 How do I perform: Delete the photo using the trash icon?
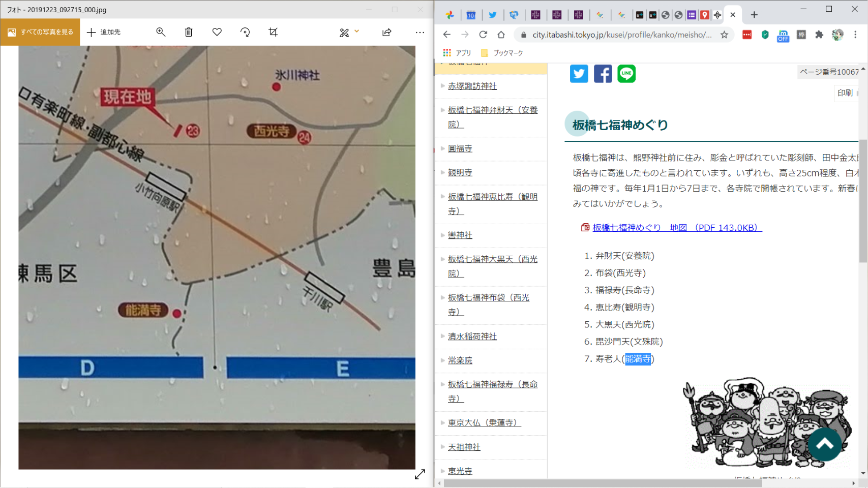click(x=189, y=32)
